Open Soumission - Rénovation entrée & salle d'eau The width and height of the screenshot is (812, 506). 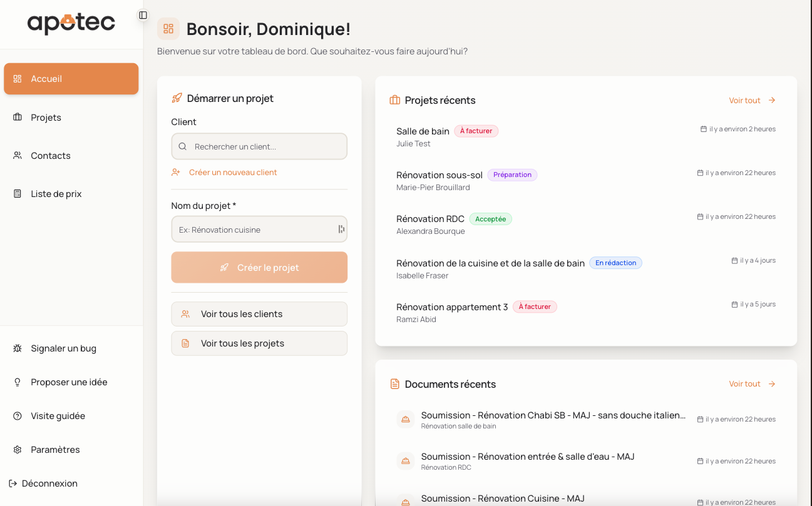[528, 457]
